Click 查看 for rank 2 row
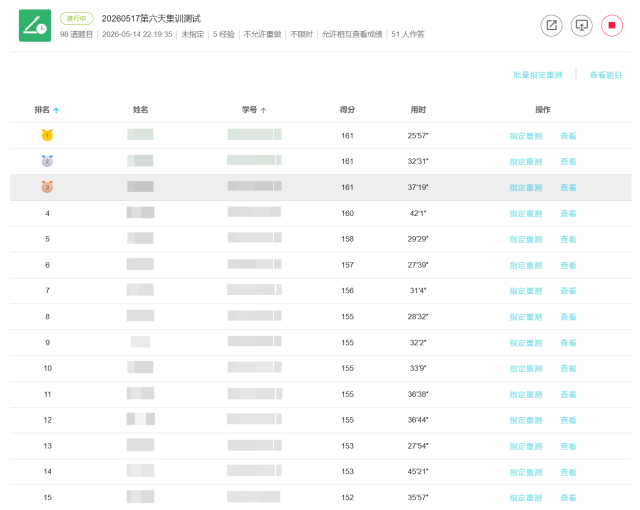 [568, 162]
